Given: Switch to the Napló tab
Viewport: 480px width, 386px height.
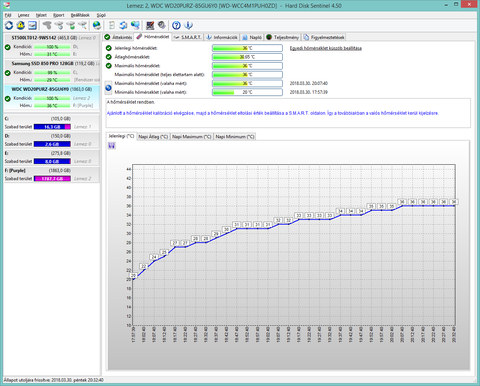Looking at the screenshot, I should pos(252,37).
